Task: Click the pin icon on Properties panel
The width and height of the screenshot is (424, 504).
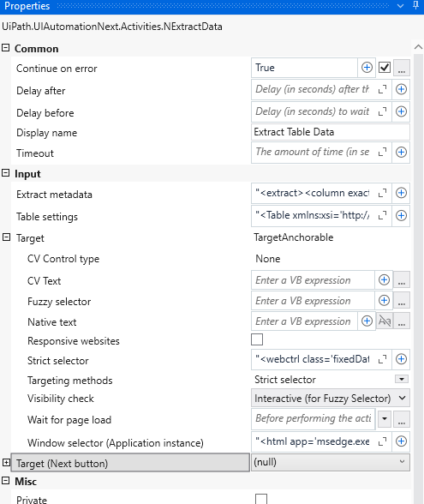Action: (x=415, y=5)
